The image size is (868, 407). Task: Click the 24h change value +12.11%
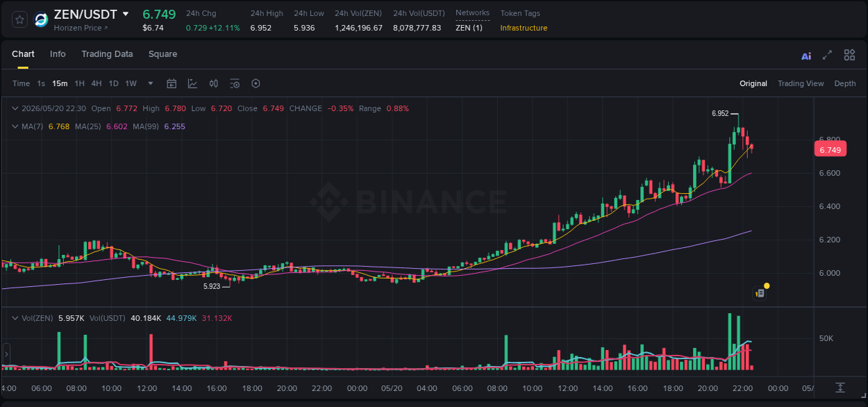pyautogui.click(x=223, y=28)
